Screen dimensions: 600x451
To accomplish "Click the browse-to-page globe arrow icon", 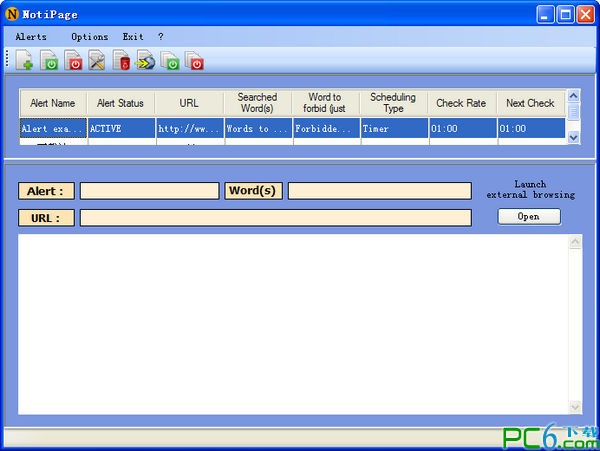I will [x=145, y=60].
